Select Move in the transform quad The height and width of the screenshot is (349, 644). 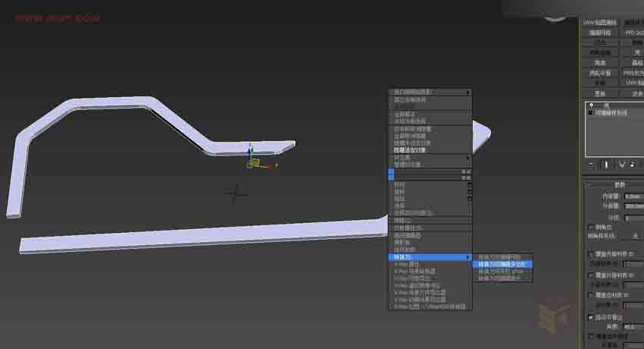coord(399,185)
